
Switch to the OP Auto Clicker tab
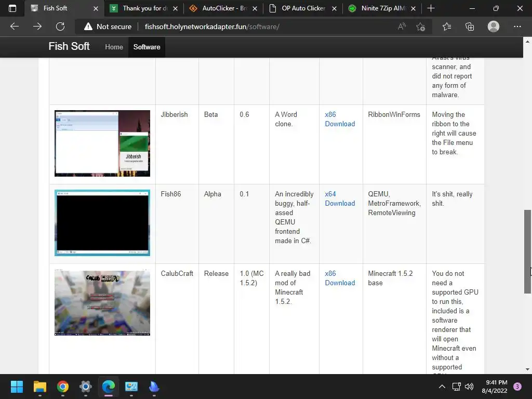[303, 8]
